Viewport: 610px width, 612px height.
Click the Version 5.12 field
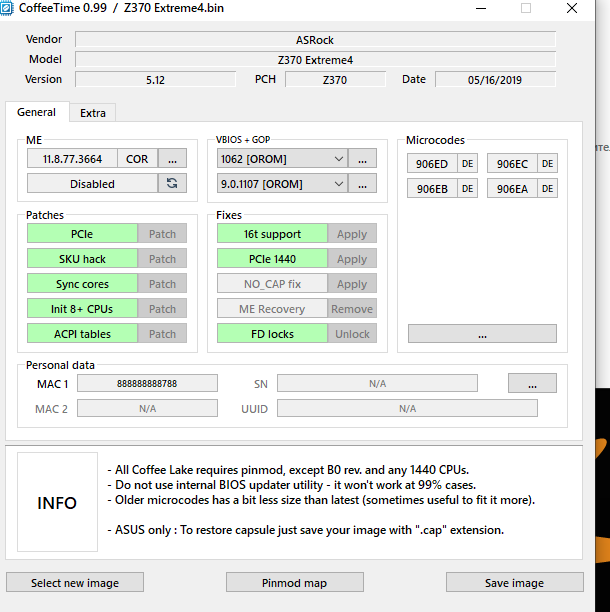pyautogui.click(x=155, y=80)
